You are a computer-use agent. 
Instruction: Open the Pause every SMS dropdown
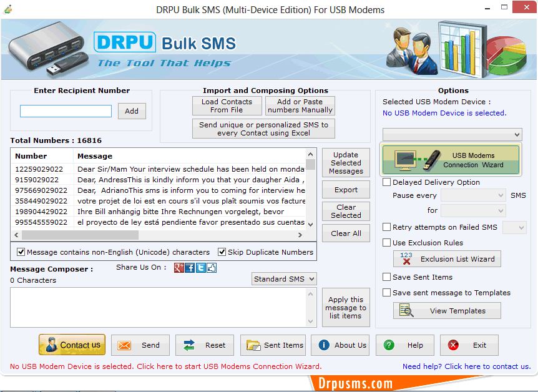(473, 195)
